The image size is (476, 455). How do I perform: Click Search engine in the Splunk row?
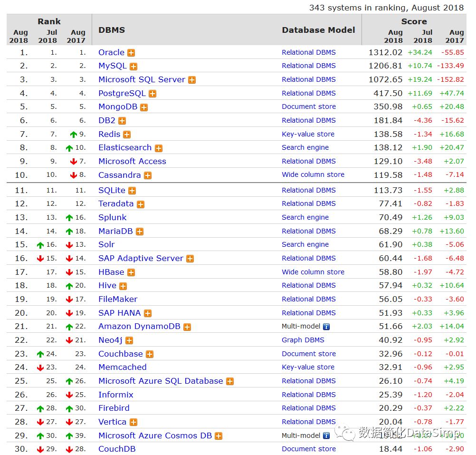pos(305,217)
